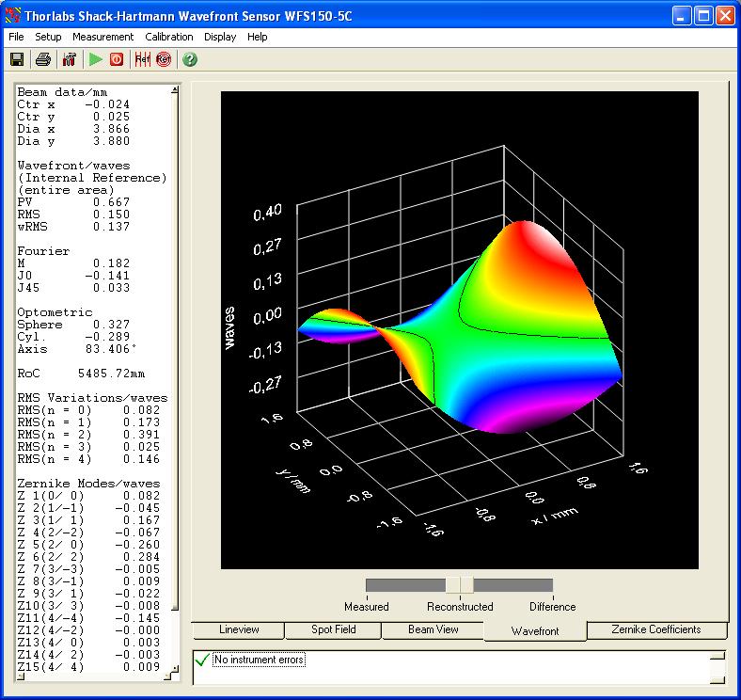Image resolution: width=741 pixels, height=700 pixels.
Task: Stop measurement with red stop icon
Action: (x=117, y=59)
